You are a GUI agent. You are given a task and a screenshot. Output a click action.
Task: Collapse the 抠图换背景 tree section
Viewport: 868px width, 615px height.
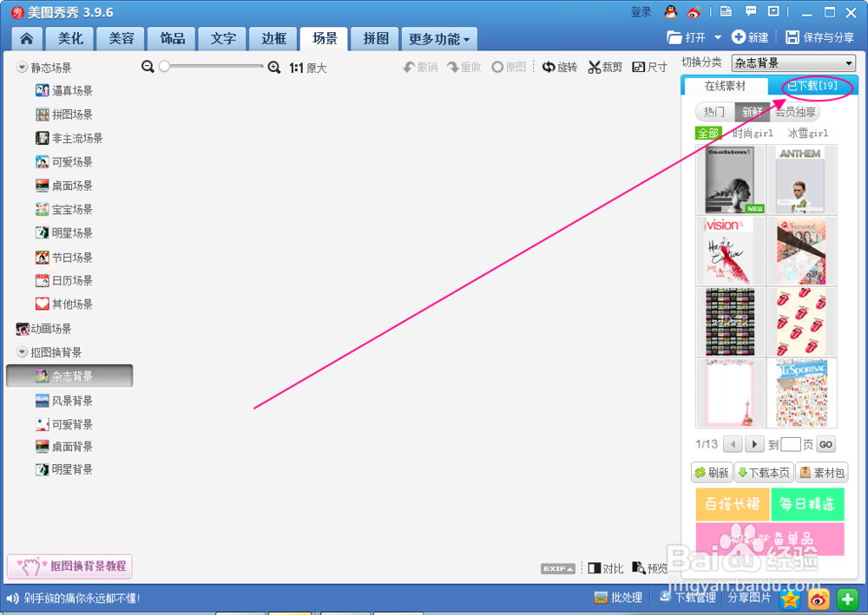[x=22, y=352]
